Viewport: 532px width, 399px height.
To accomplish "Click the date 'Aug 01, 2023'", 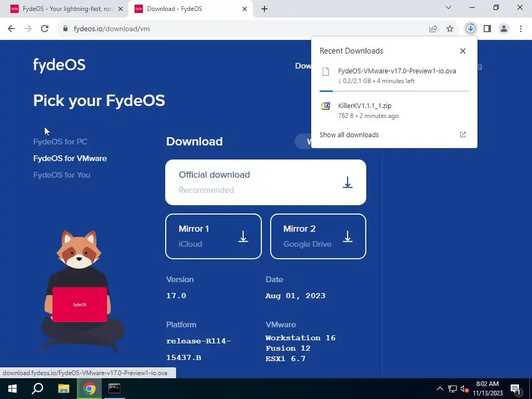I will click(x=295, y=296).
